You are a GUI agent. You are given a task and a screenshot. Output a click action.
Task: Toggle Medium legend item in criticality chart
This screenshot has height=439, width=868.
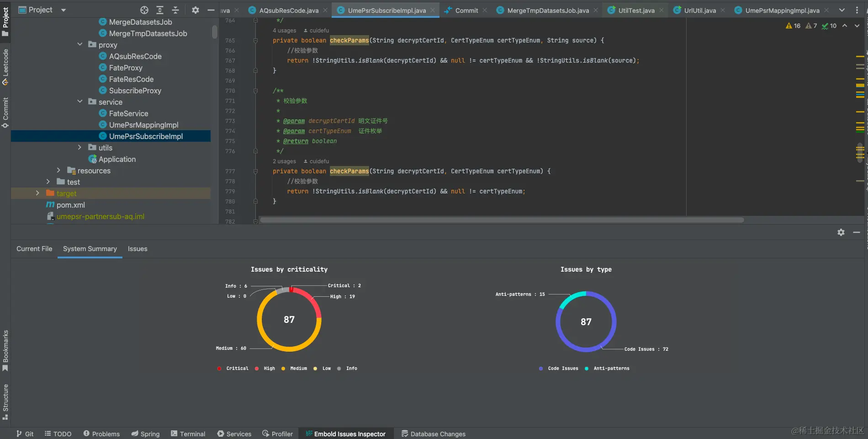click(294, 369)
